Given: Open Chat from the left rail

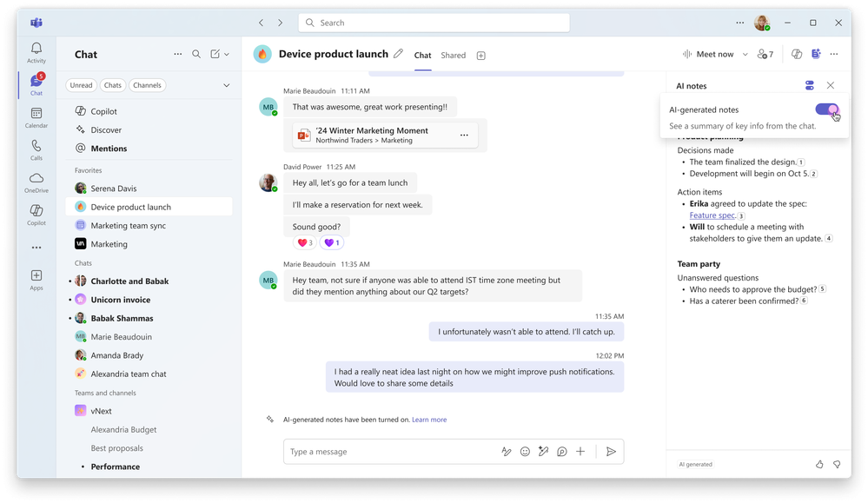Looking at the screenshot, I should 36,84.
